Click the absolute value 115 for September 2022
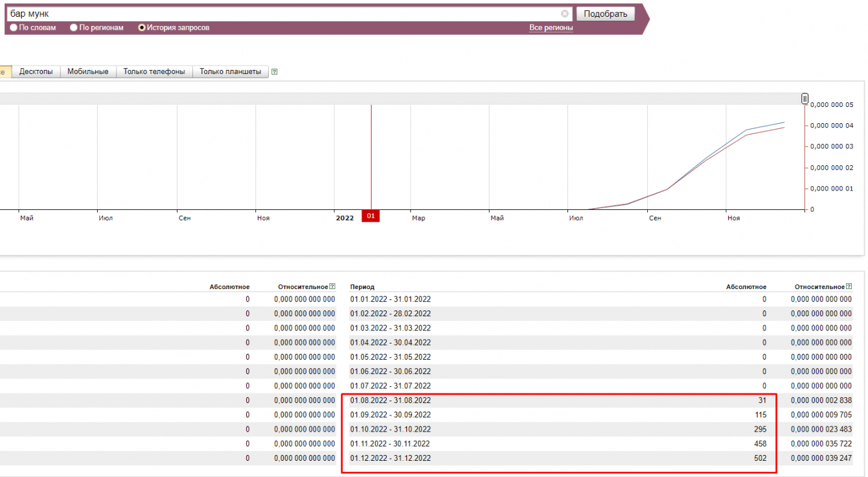The width and height of the screenshot is (868, 477). tap(760, 415)
